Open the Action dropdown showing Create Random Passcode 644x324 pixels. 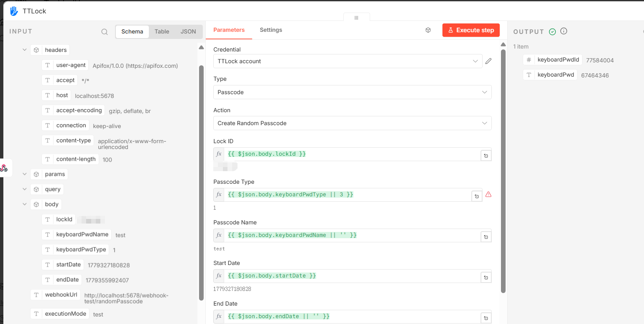(x=352, y=123)
